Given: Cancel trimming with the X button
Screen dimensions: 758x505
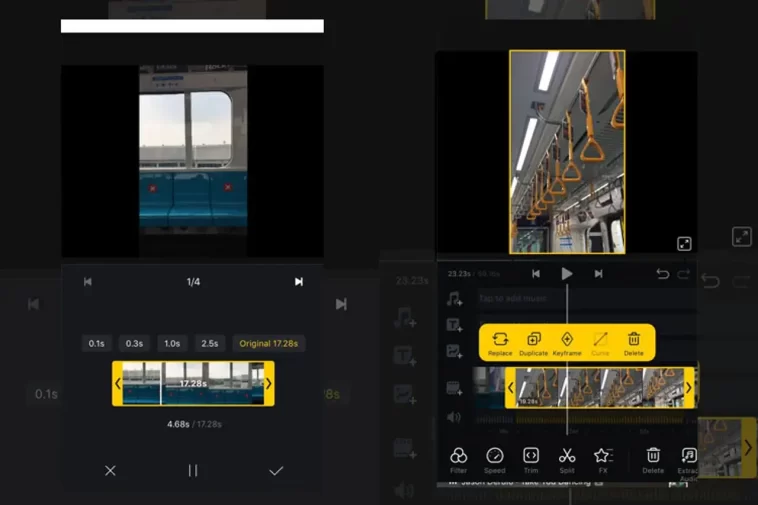Looking at the screenshot, I should pos(110,471).
